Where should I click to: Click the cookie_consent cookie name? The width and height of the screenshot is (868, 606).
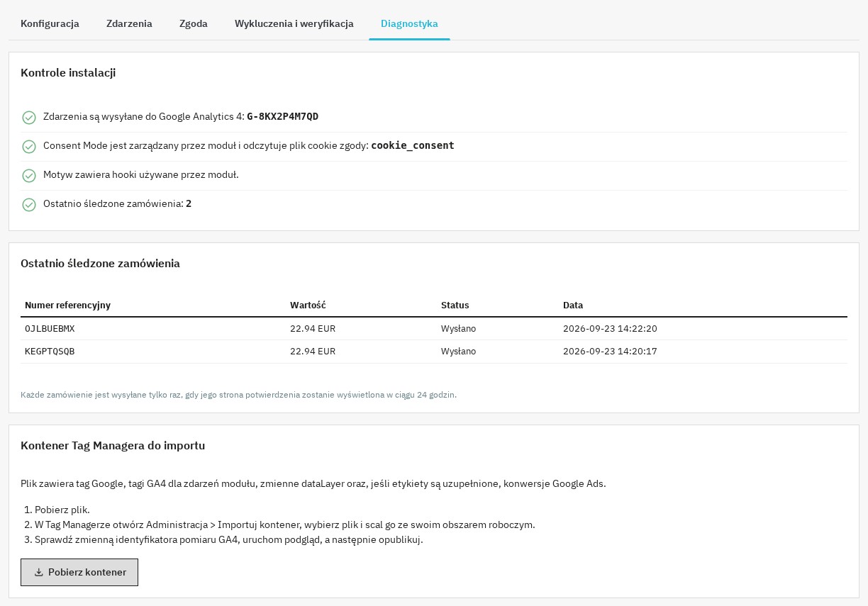pyautogui.click(x=413, y=146)
